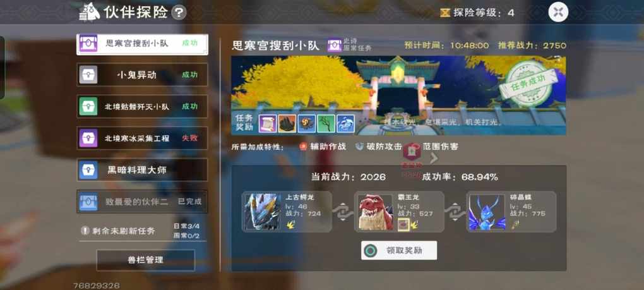
Task: Swap companions using second chain link icon
Action: point(455,212)
